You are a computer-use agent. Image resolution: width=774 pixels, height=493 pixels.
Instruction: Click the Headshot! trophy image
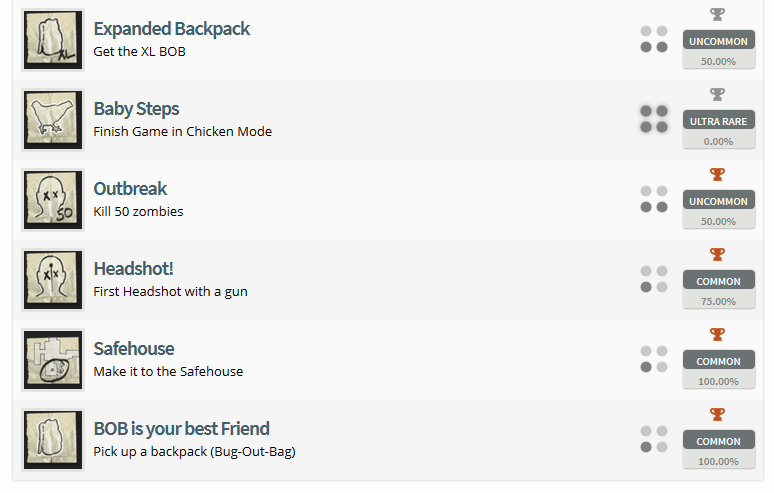point(52,280)
